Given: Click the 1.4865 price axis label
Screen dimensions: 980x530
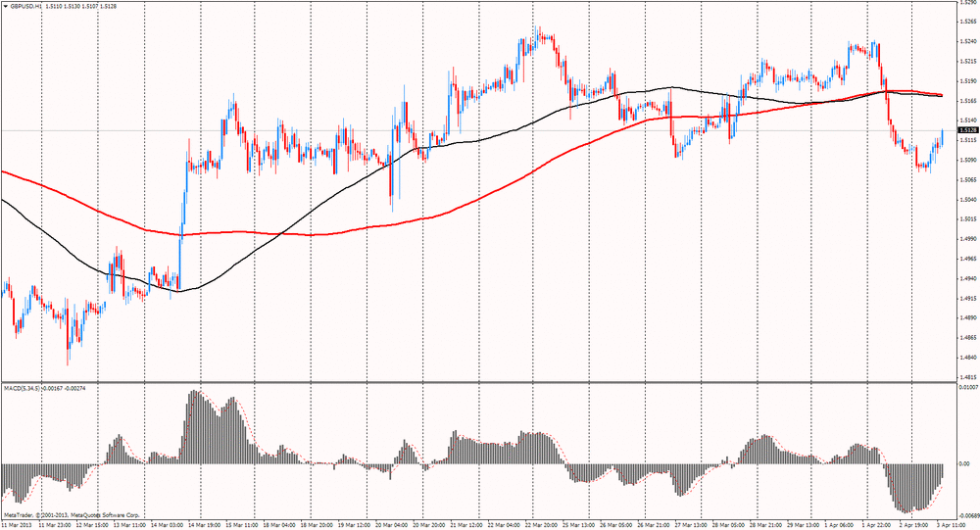Looking at the screenshot, I should 967,338.
